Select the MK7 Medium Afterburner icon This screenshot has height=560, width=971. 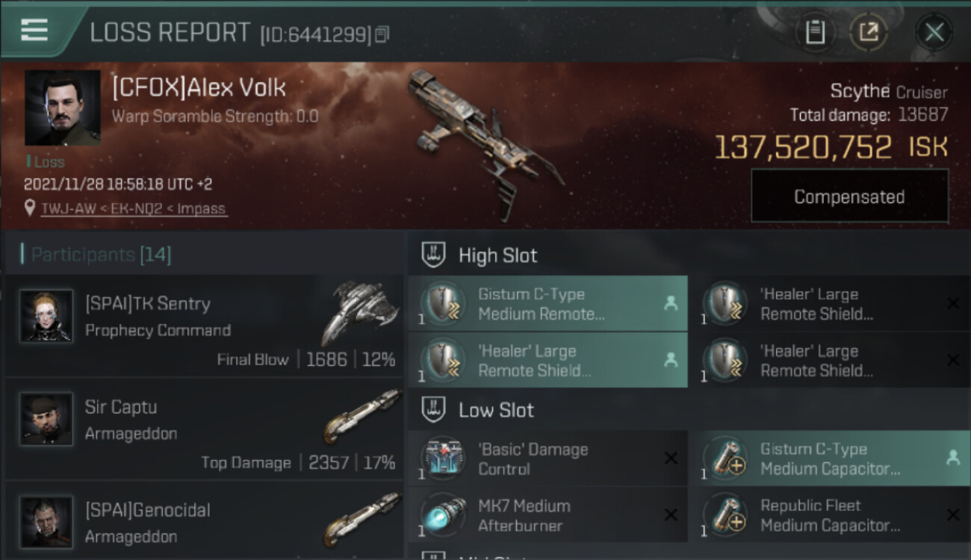[443, 515]
